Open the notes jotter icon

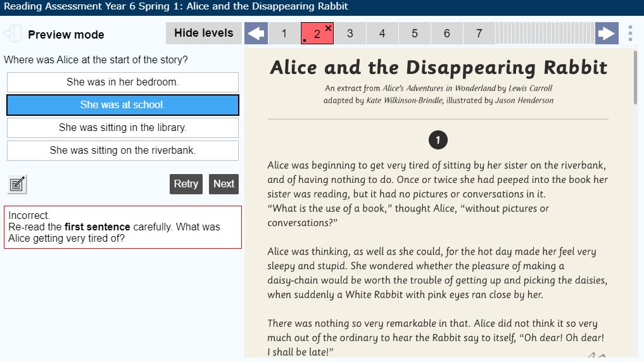click(x=17, y=184)
